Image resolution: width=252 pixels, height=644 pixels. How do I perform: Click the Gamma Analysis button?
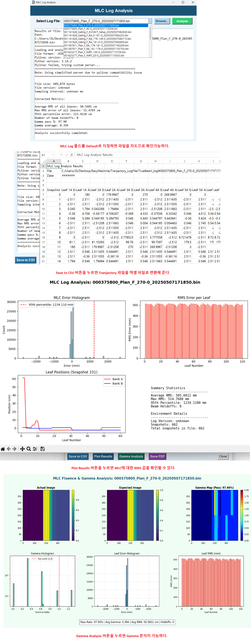click(131, 456)
